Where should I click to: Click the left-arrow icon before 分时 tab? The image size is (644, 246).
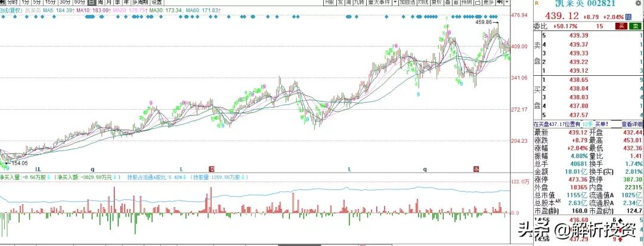[x=2, y=2]
